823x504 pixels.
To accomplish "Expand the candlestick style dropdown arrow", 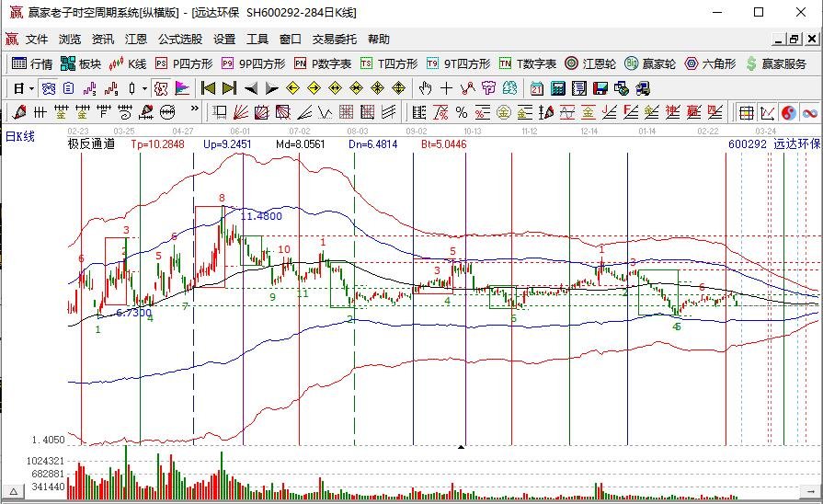I will [144, 88].
